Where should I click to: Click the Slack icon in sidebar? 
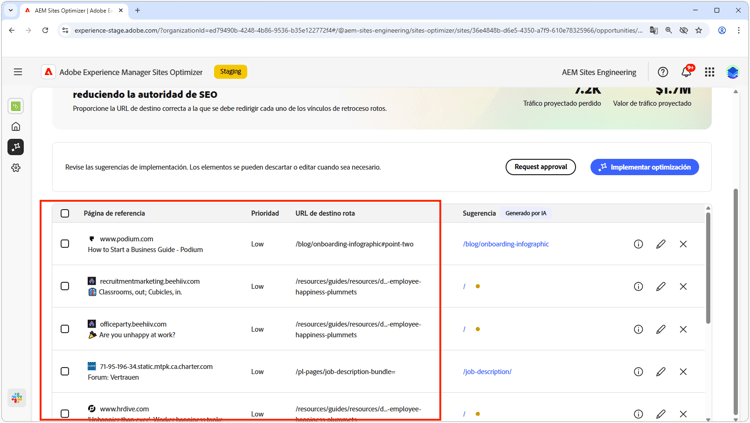17,398
